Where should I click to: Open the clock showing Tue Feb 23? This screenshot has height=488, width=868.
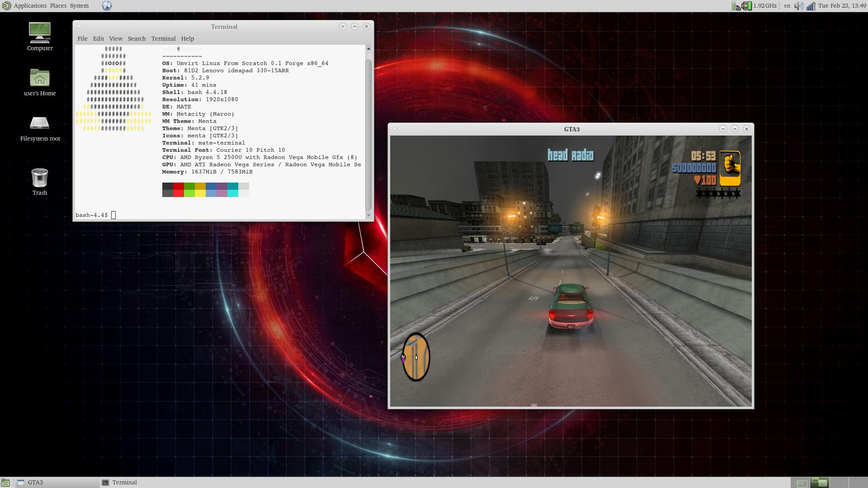841,6
